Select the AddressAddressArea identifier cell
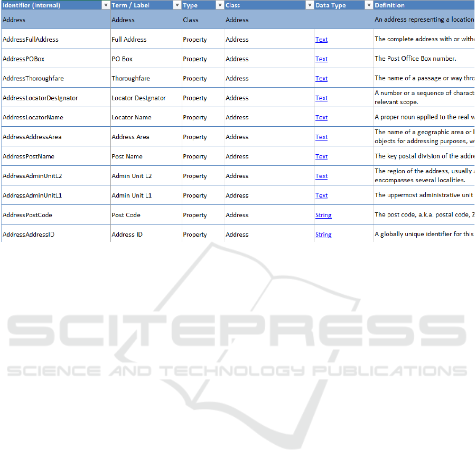This screenshot has width=476, height=468. pos(32,137)
